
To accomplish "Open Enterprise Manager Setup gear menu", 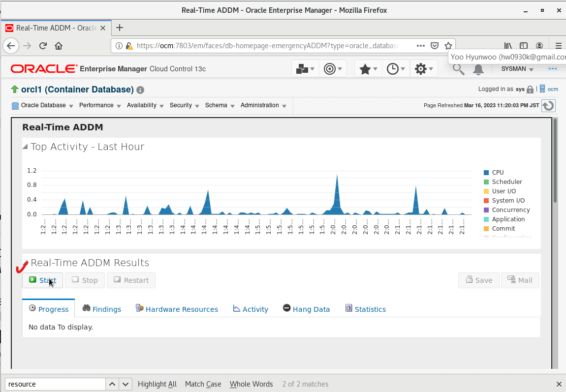I will click(x=424, y=68).
